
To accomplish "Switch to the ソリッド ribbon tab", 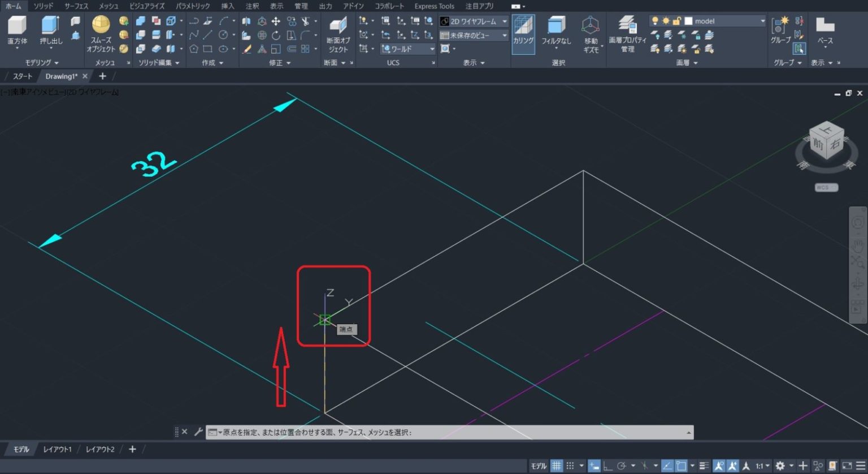I will point(42,6).
